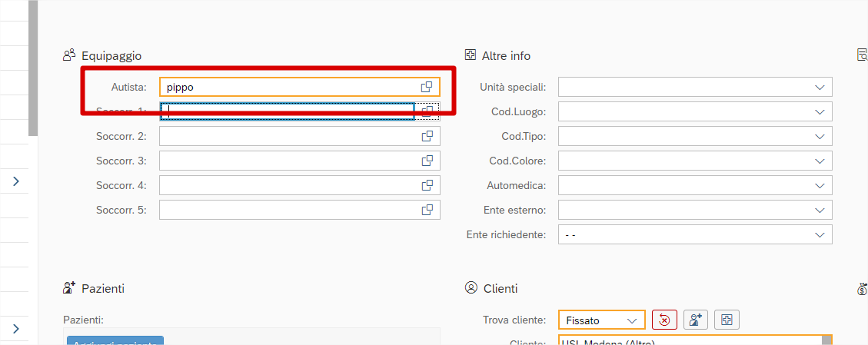Open value help for Soccorr. 5 field

click(x=427, y=210)
